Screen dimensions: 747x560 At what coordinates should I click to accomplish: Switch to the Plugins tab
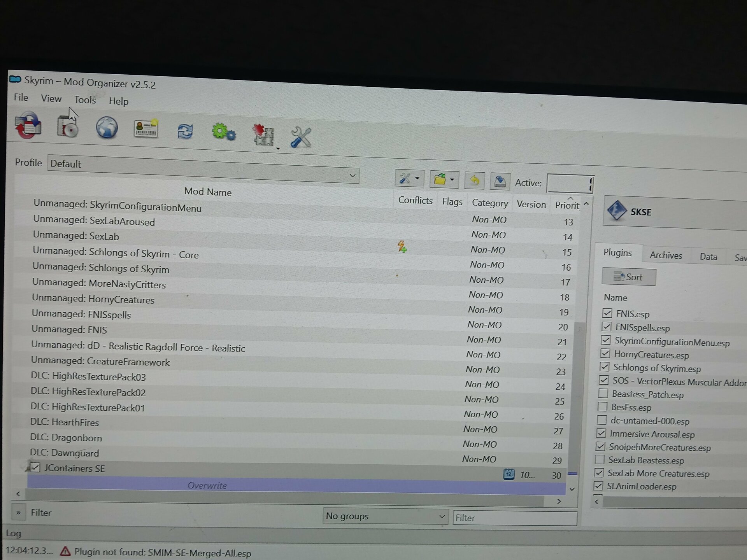tap(617, 253)
